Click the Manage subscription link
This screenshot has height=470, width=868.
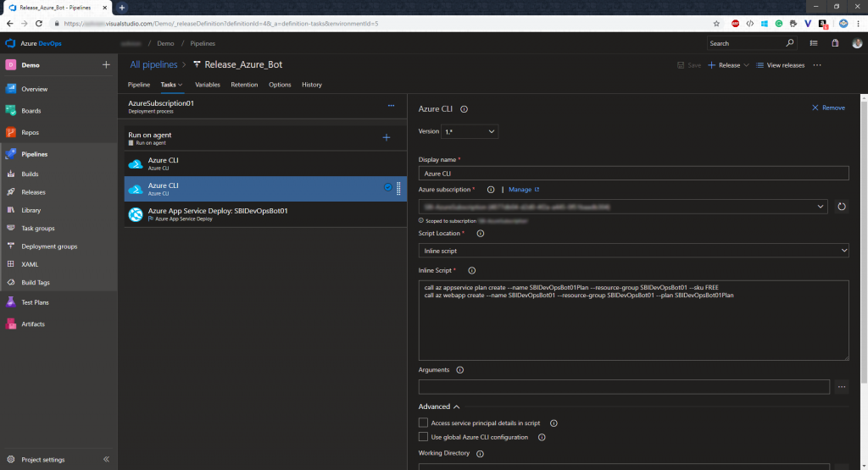point(524,190)
